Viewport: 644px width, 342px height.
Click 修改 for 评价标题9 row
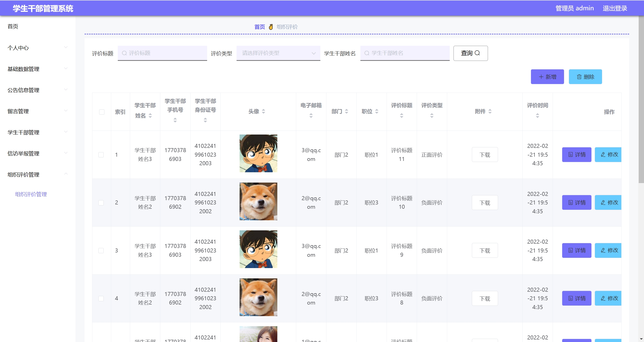[x=608, y=250]
